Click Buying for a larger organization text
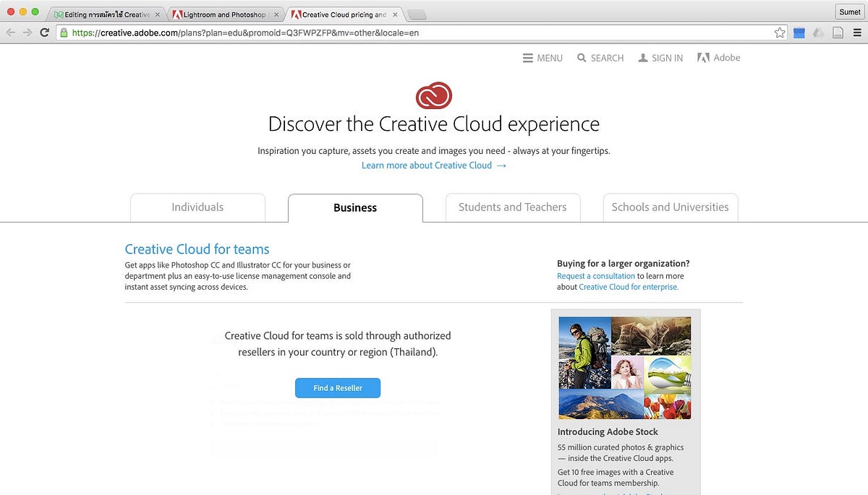The image size is (868, 495). pyautogui.click(x=624, y=264)
